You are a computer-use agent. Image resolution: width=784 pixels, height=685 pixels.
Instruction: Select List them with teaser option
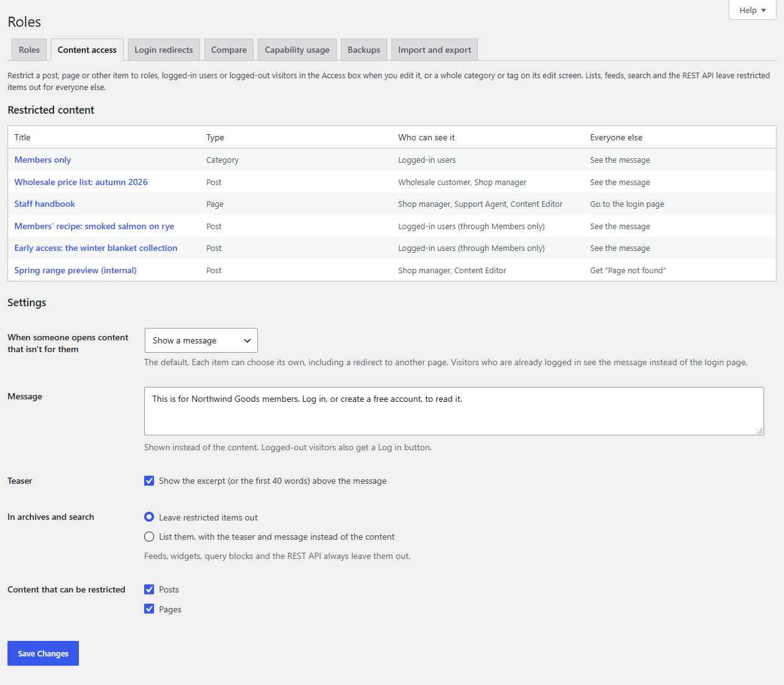[x=149, y=537]
